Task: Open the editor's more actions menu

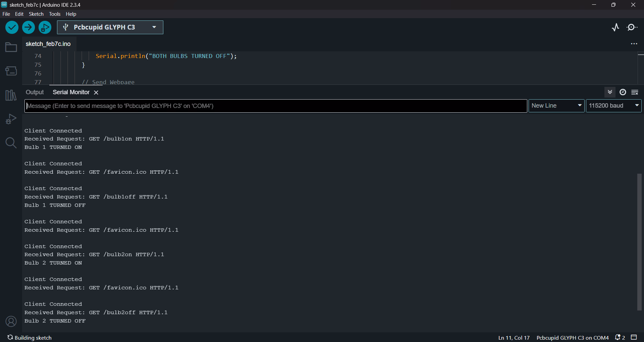Action: tap(634, 44)
